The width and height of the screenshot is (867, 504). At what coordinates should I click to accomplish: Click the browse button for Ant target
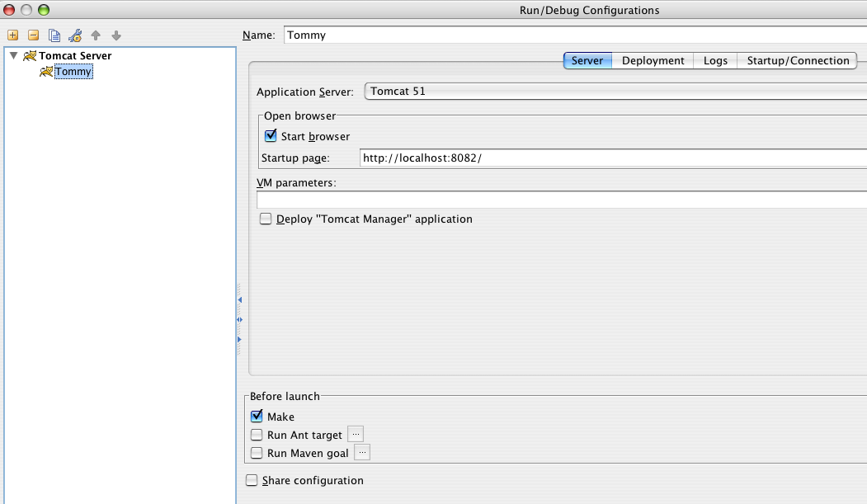click(x=356, y=434)
